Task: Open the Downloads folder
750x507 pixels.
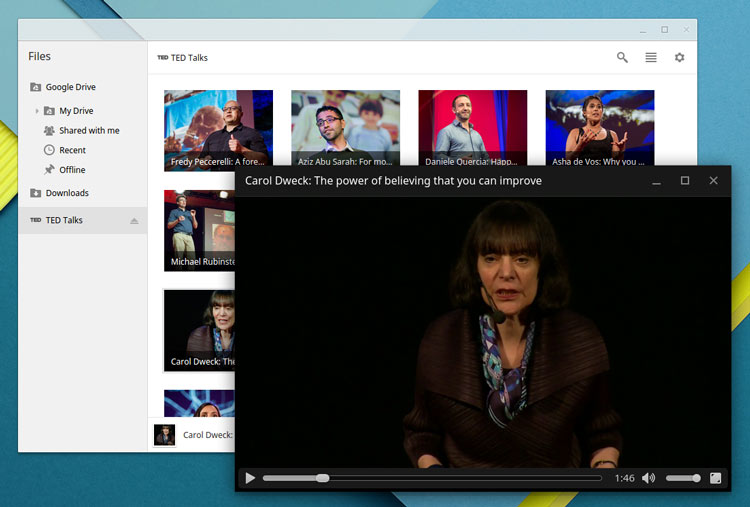Action: click(67, 193)
